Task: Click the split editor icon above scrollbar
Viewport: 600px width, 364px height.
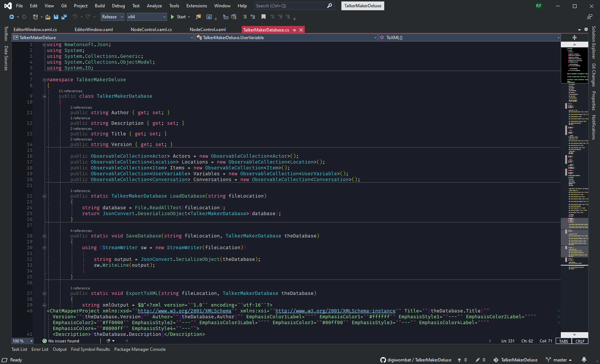Action: (x=574, y=38)
